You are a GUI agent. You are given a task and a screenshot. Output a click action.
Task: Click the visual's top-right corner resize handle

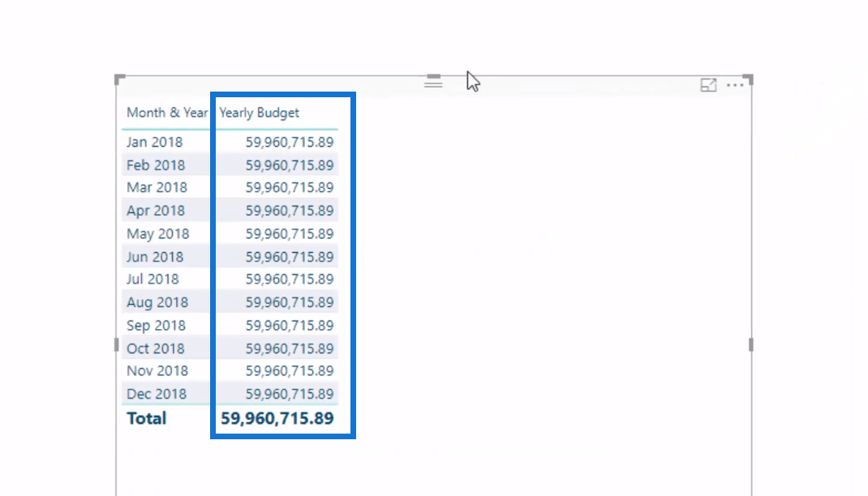point(748,79)
